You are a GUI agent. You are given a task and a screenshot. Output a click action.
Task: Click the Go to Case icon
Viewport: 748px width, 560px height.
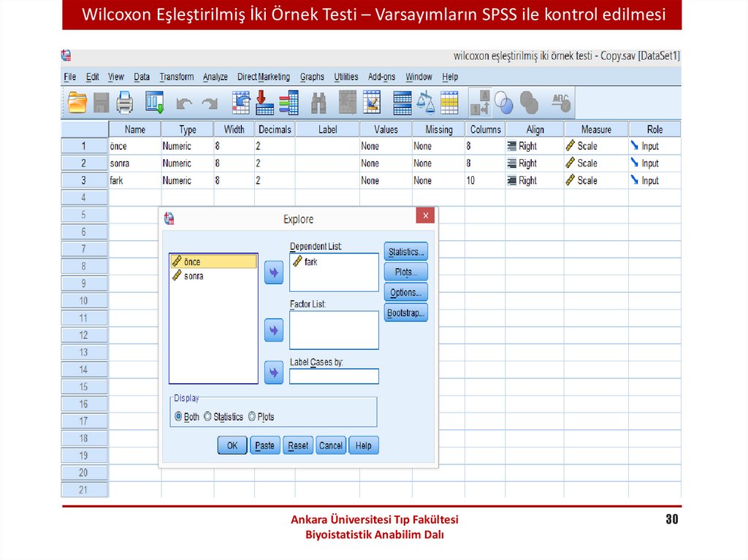point(240,103)
